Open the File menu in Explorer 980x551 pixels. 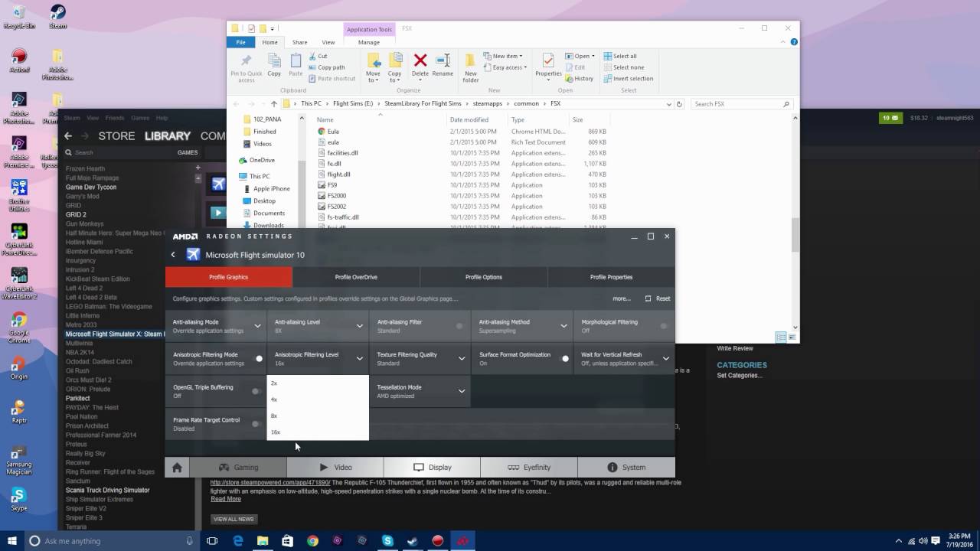tap(240, 42)
